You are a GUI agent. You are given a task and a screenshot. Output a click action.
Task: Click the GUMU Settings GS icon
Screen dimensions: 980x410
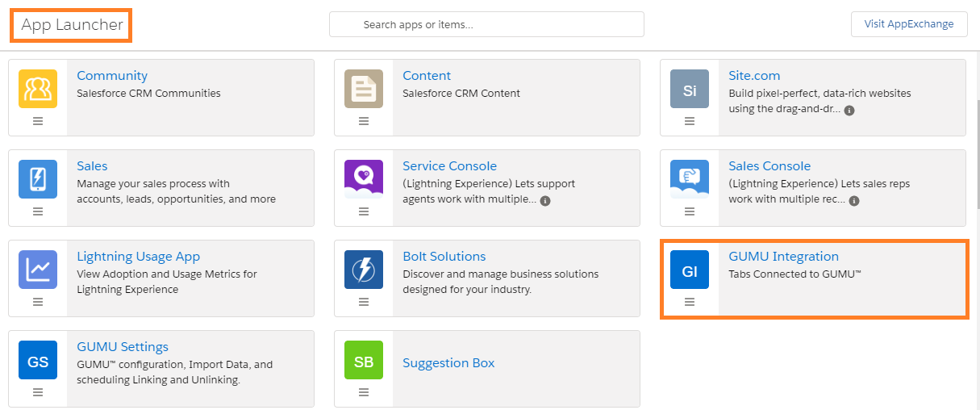pos(38,360)
